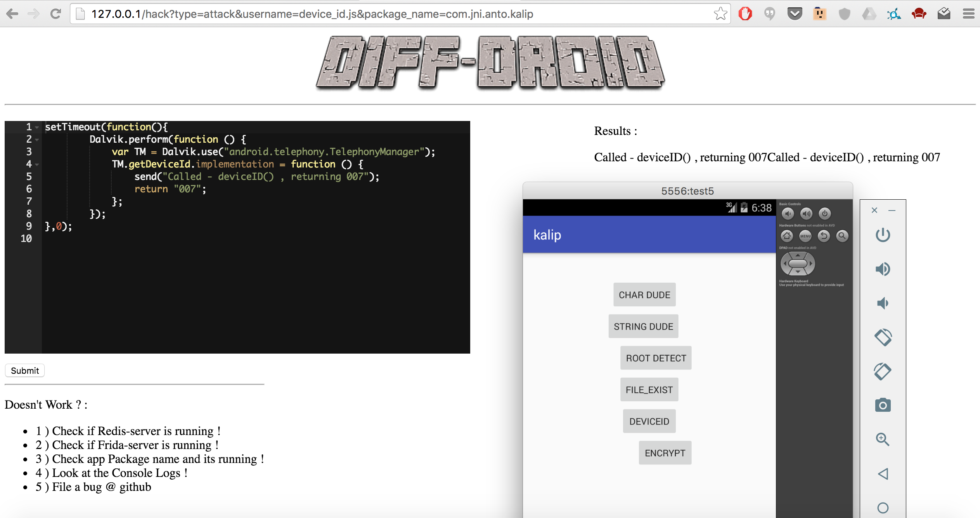The width and height of the screenshot is (980, 518).
Task: Open the Pocket extension icon
Action: pyautogui.click(x=795, y=14)
